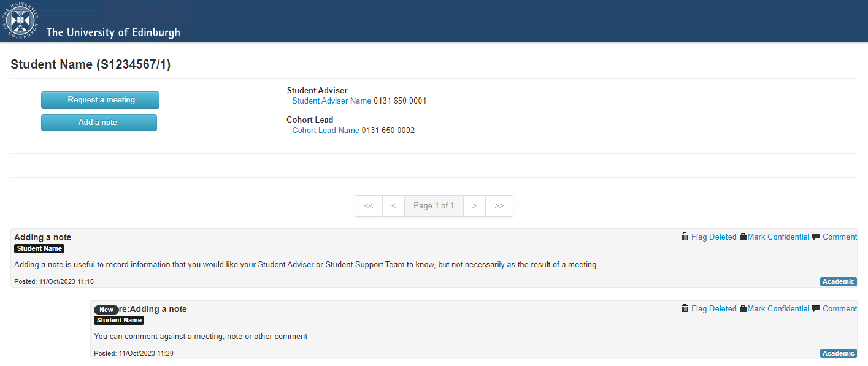Click 'Posted: 11/Oct/2023 11:20' timestamp

134,353
